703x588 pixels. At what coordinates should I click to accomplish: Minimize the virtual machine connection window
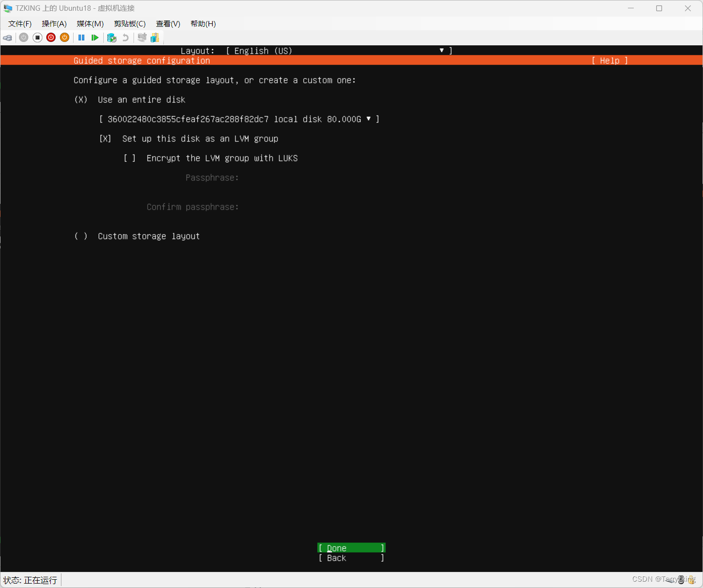pyautogui.click(x=631, y=8)
